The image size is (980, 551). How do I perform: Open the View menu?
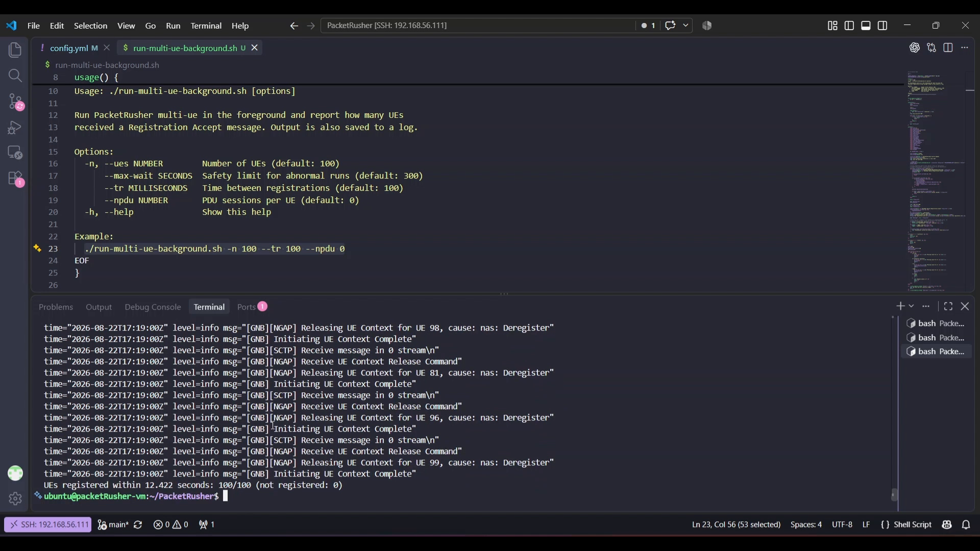[x=126, y=26]
